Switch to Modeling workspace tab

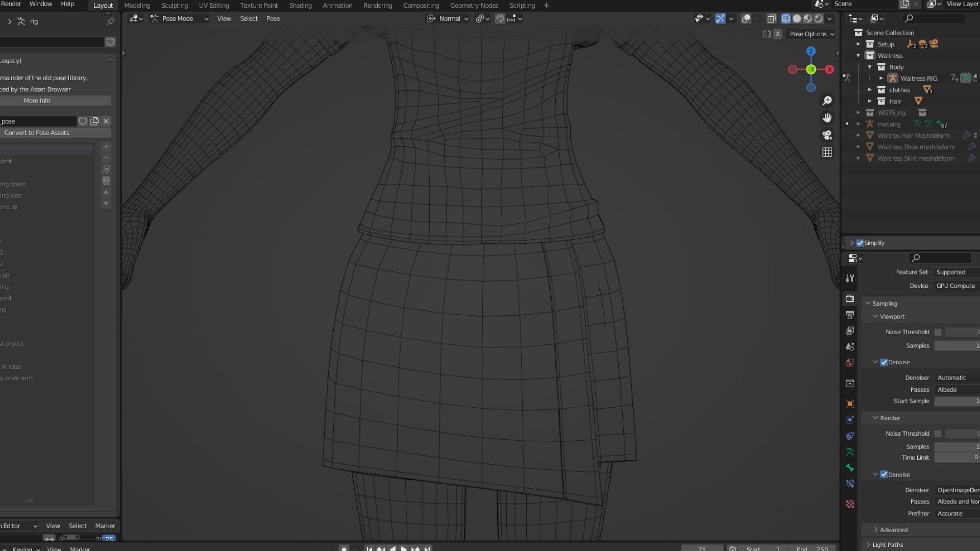point(137,6)
